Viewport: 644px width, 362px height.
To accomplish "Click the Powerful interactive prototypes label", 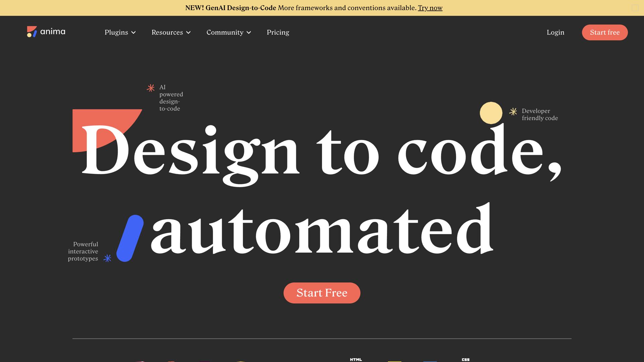I will click(x=83, y=251).
